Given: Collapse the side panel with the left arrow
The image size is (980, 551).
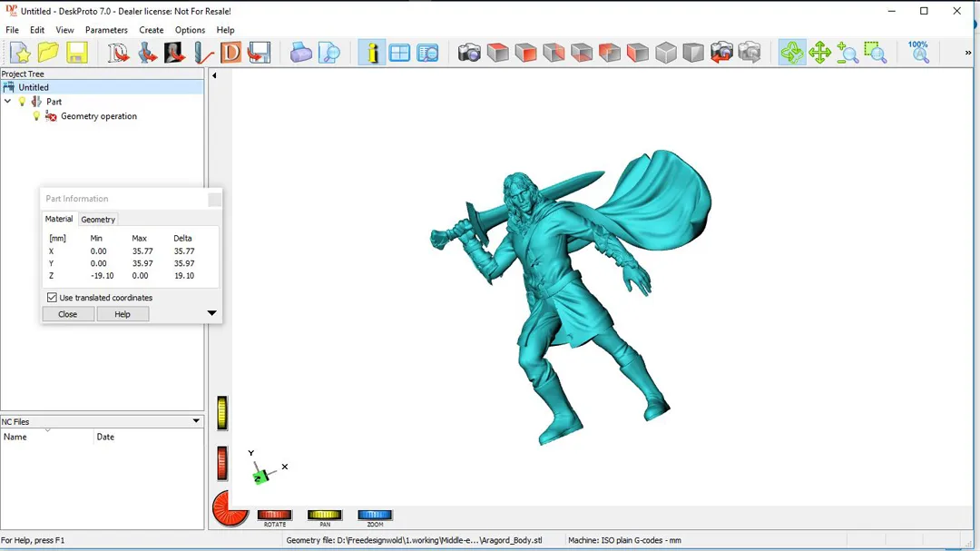Looking at the screenshot, I should coord(214,75).
